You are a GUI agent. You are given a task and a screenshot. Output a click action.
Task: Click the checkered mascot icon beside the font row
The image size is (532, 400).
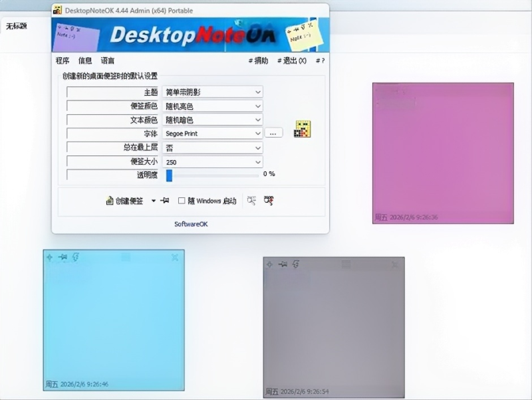(x=303, y=129)
